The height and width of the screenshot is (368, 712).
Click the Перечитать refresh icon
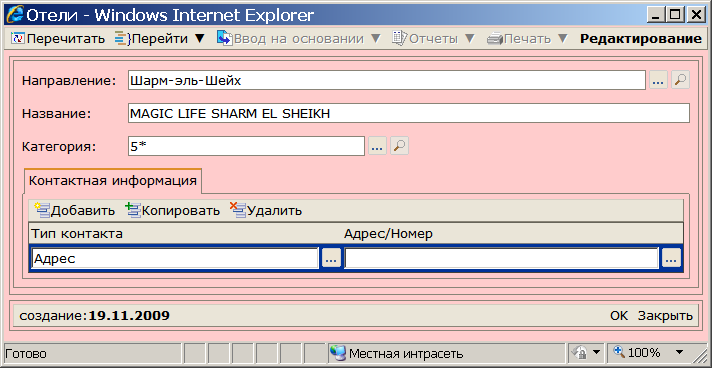click(18, 39)
